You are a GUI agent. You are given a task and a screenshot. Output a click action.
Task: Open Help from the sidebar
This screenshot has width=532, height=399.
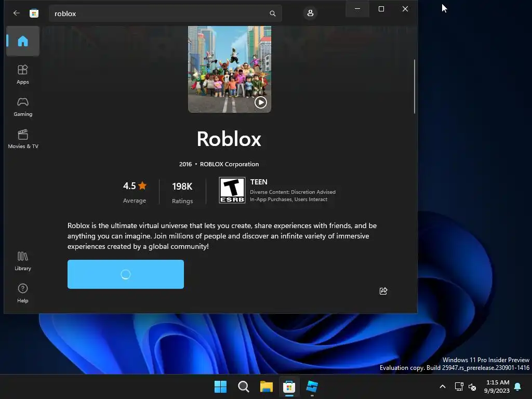[23, 293]
